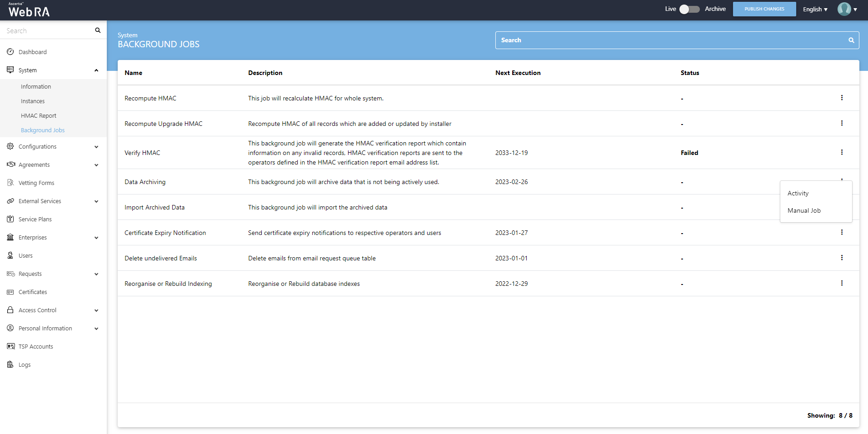868x434 pixels.
Task: Open the HMAC Report link in sidebar
Action: [39, 115]
